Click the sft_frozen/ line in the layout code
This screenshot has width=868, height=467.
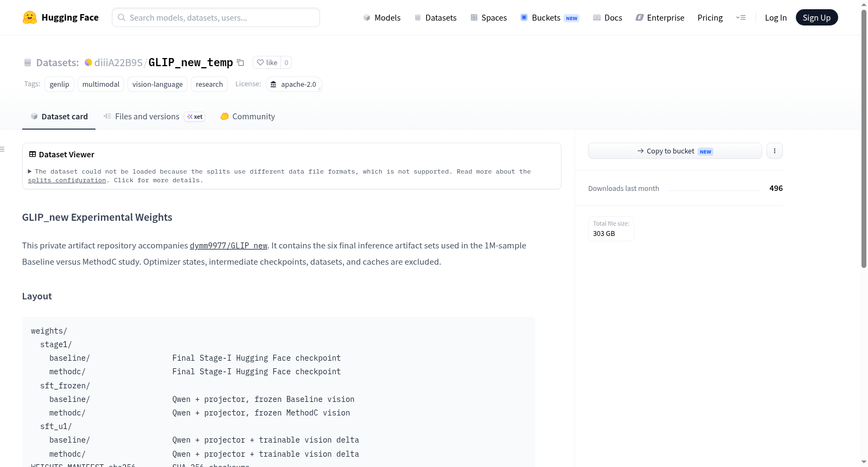(x=65, y=386)
